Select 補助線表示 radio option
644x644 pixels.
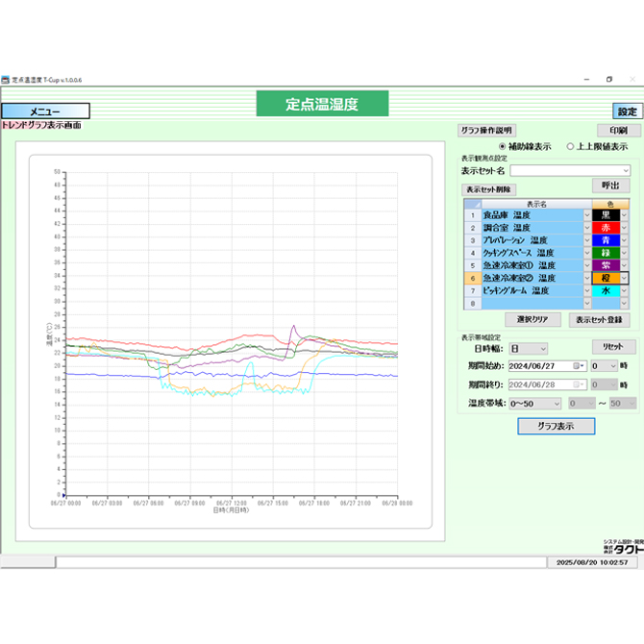tap(525, 147)
